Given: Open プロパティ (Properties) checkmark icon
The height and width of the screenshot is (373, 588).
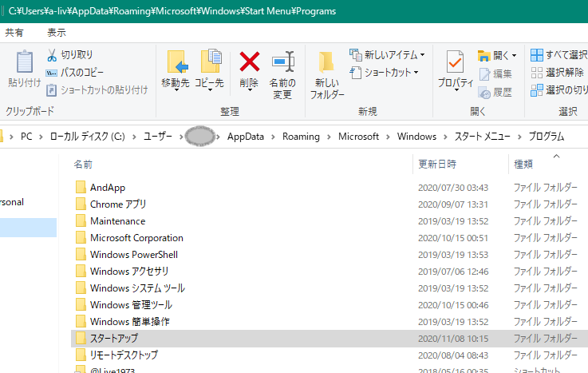Looking at the screenshot, I should tap(455, 62).
